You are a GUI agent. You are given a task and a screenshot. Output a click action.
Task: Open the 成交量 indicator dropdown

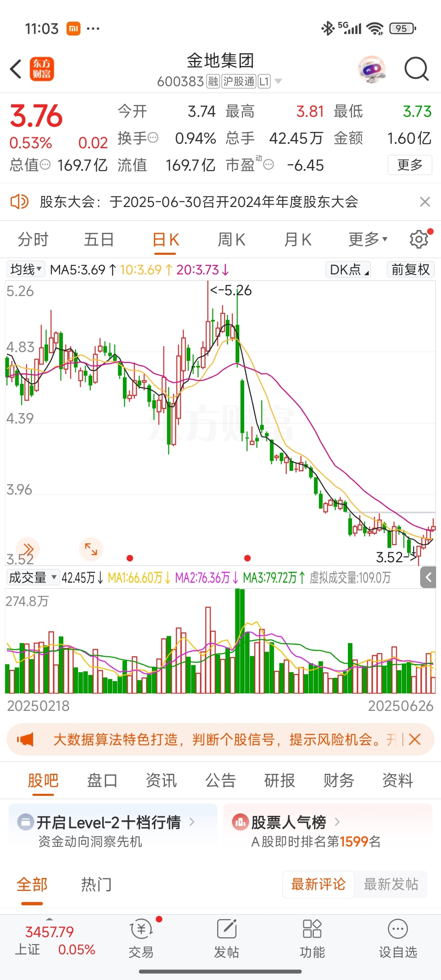click(x=33, y=577)
